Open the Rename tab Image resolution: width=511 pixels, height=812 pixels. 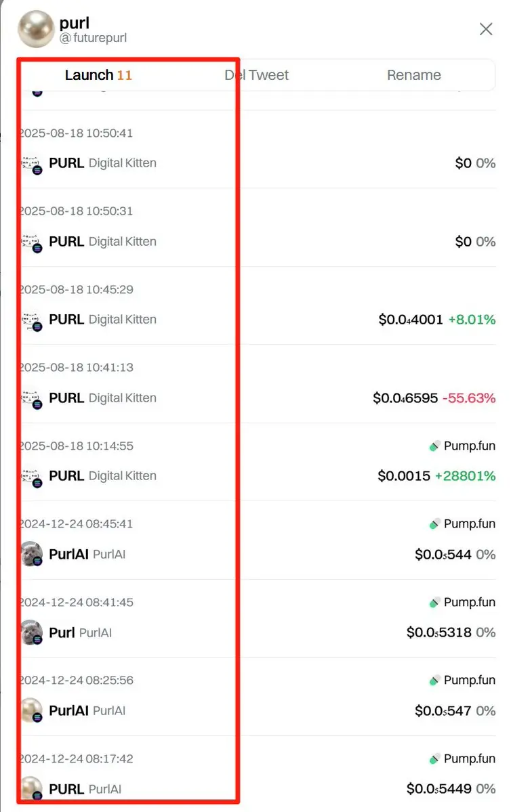[x=413, y=75]
